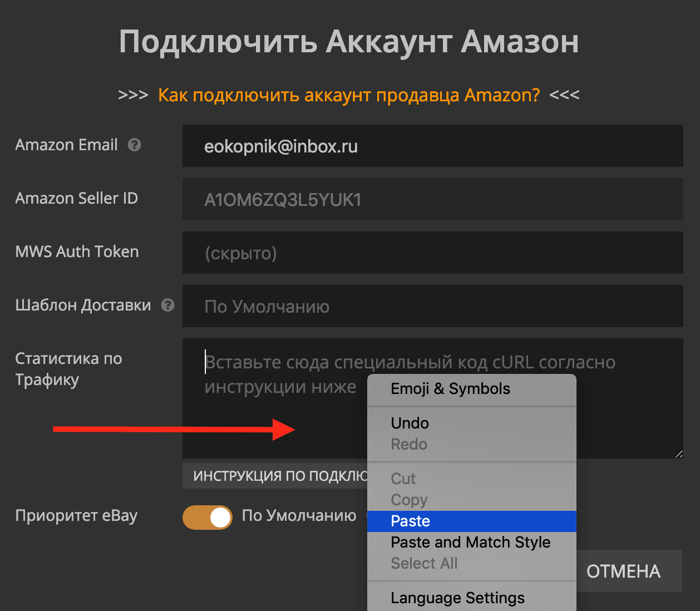Choose Cut from the context menu
This screenshot has width=700, height=611.
(472, 479)
